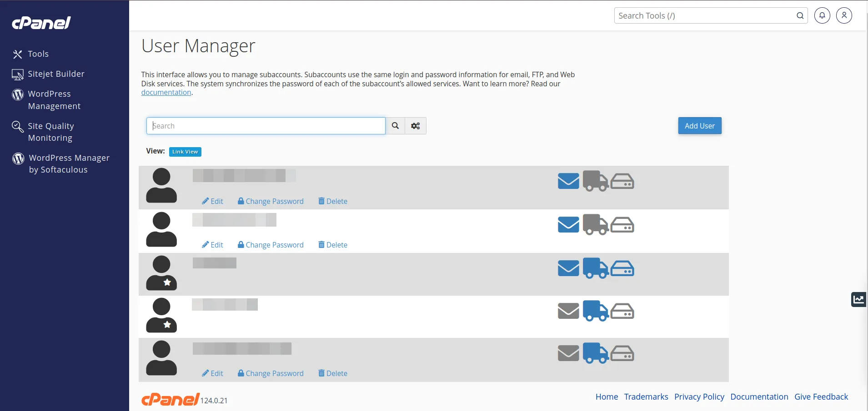Change Password for the first user
Image resolution: width=868 pixels, height=411 pixels.
pyautogui.click(x=271, y=201)
